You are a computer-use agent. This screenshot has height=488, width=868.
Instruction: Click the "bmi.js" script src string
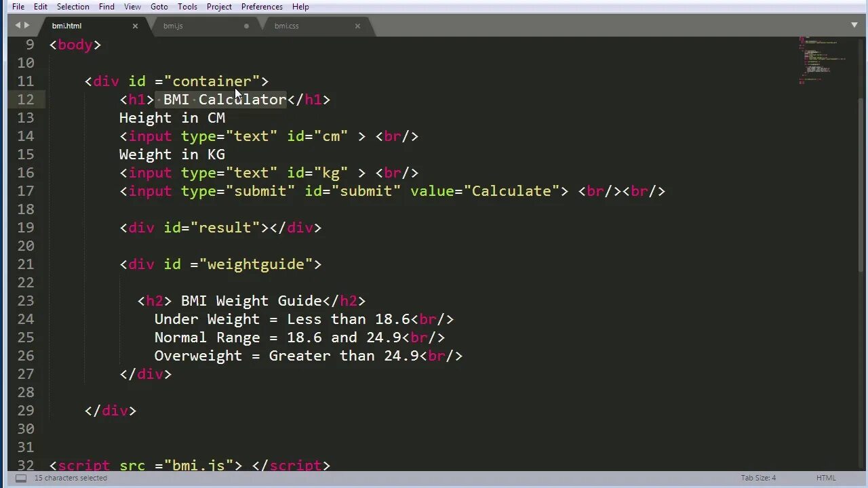(x=199, y=466)
